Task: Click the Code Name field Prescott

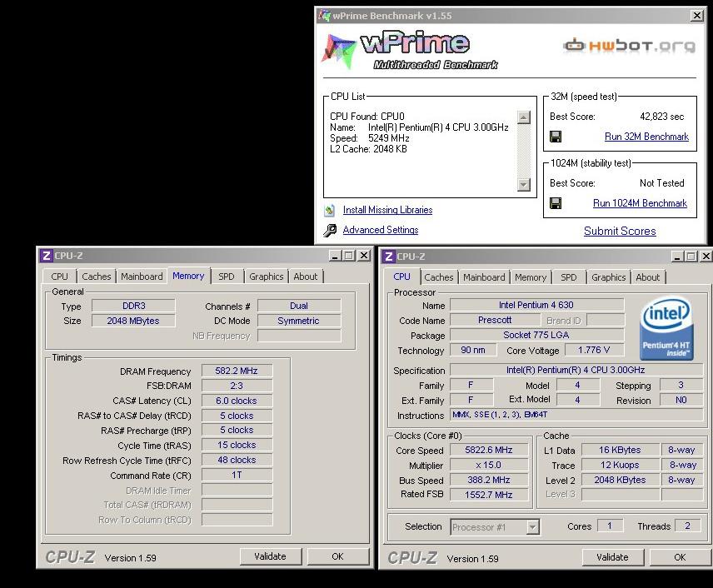Action: click(495, 320)
